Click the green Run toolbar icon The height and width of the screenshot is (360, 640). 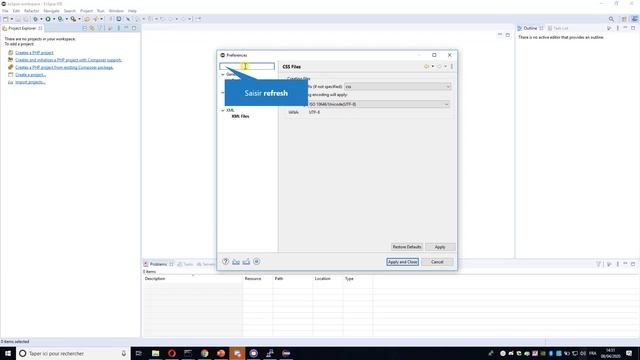click(x=48, y=19)
